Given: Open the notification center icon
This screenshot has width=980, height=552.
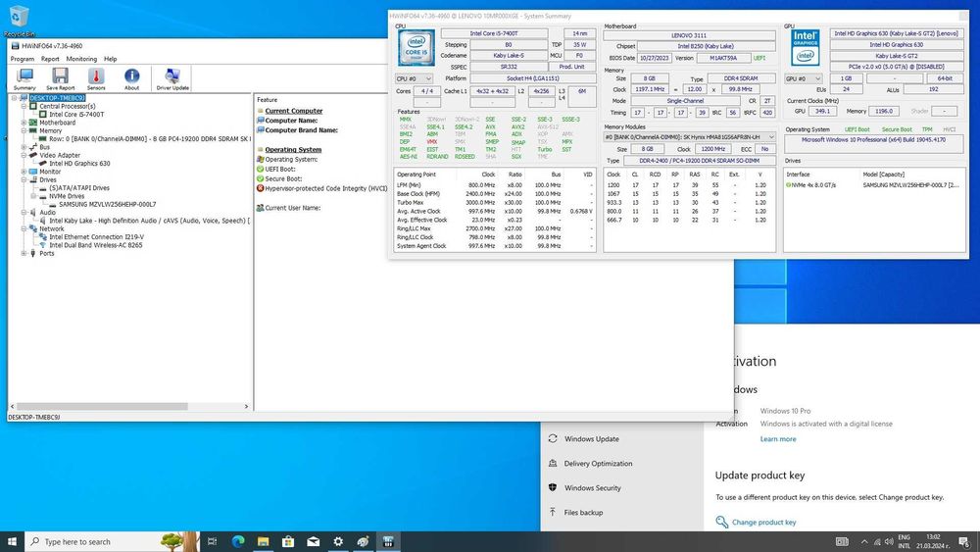Looking at the screenshot, I should pyautogui.click(x=965, y=541).
